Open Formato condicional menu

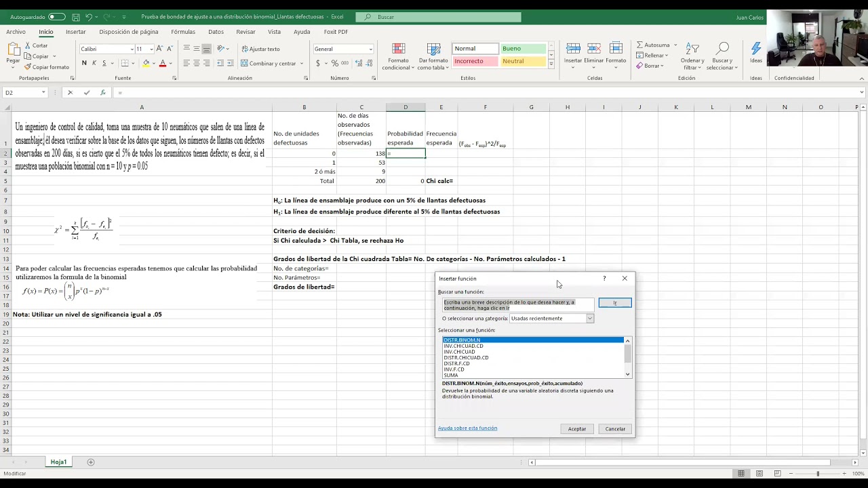coord(398,57)
